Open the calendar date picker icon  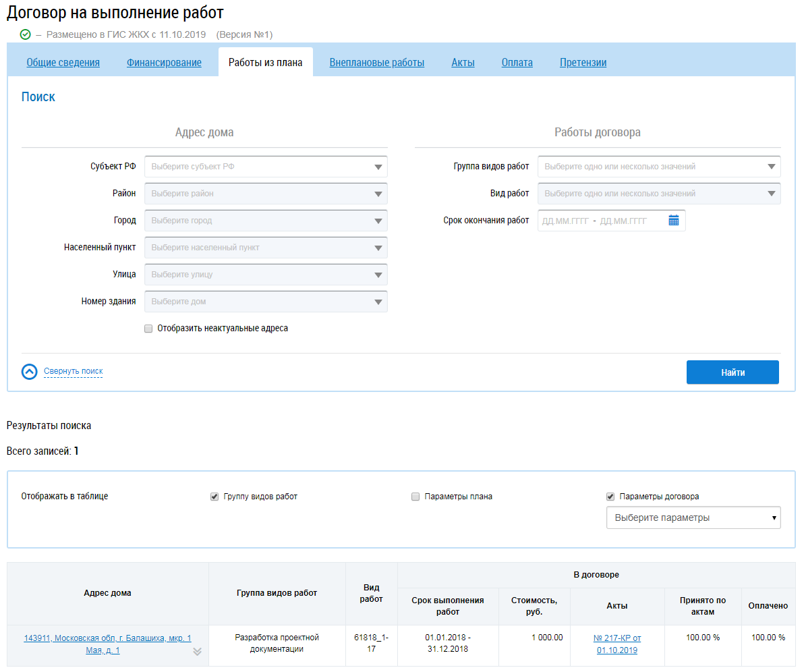[673, 221]
